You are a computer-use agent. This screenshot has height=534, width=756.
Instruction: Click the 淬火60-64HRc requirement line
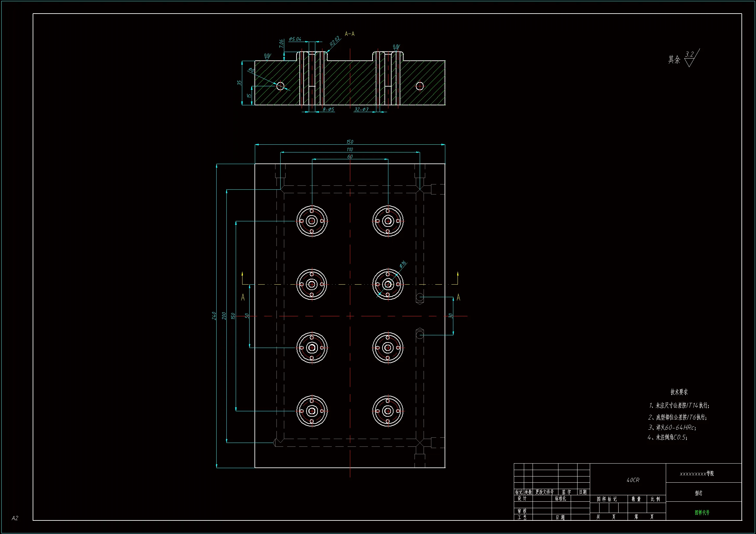pyautogui.click(x=672, y=427)
